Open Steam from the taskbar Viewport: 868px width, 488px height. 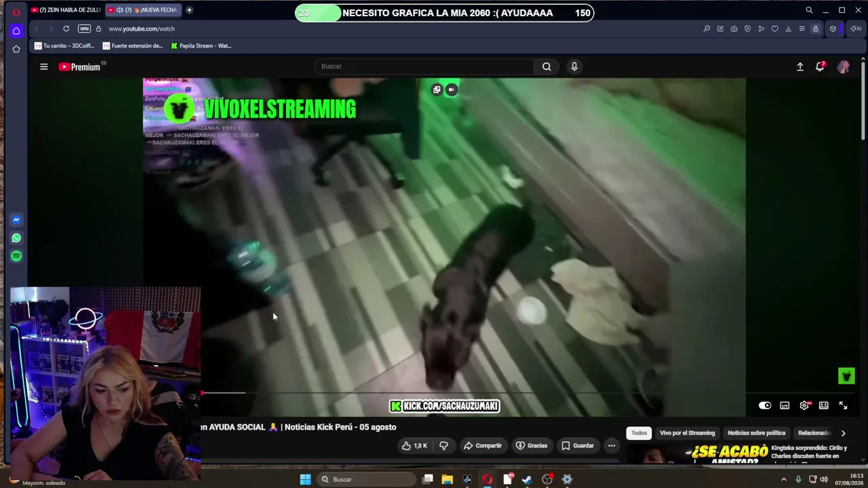tap(528, 479)
